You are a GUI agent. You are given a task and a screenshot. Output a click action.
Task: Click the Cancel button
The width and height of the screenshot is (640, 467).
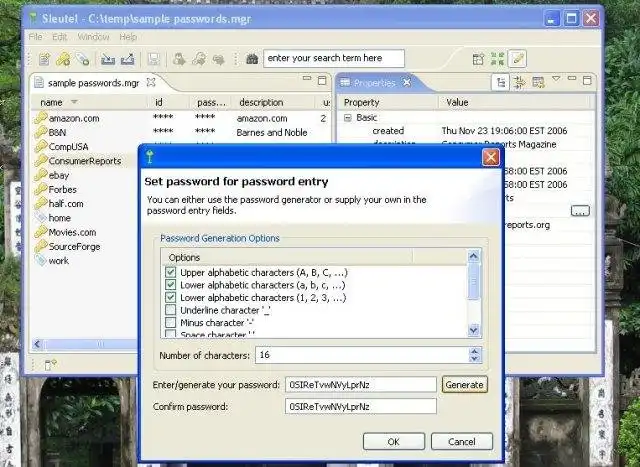coord(462,442)
